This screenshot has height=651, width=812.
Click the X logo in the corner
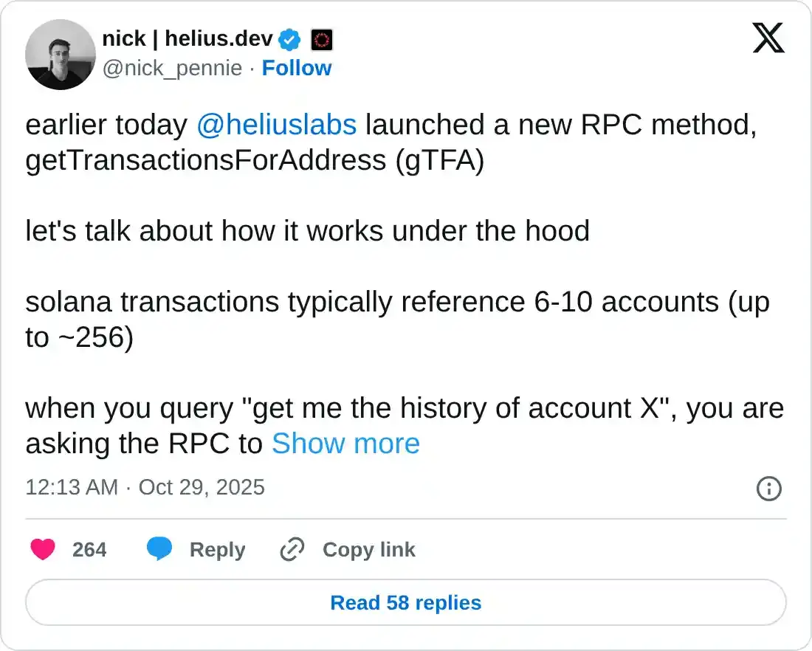[x=769, y=38]
